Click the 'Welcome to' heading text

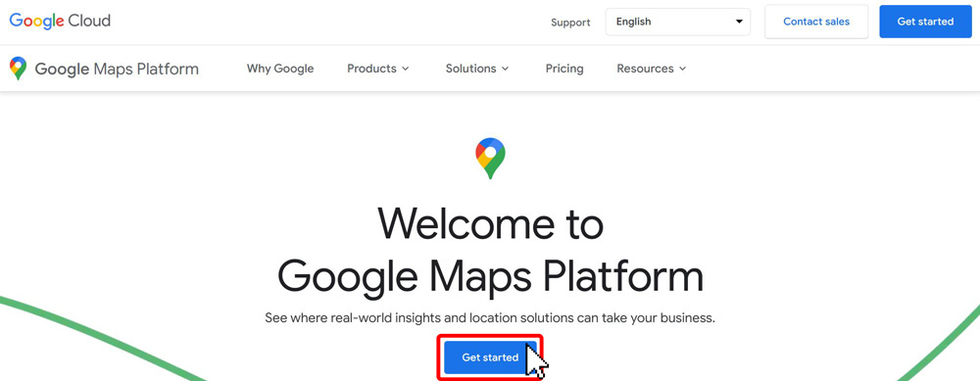(491, 223)
